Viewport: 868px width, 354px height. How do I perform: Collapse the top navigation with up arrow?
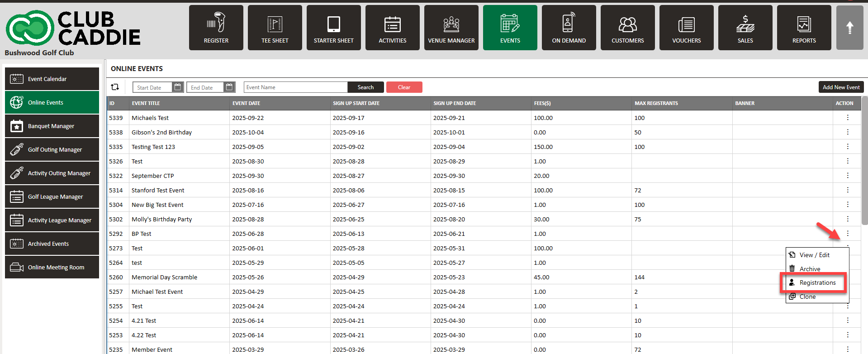pos(849,28)
